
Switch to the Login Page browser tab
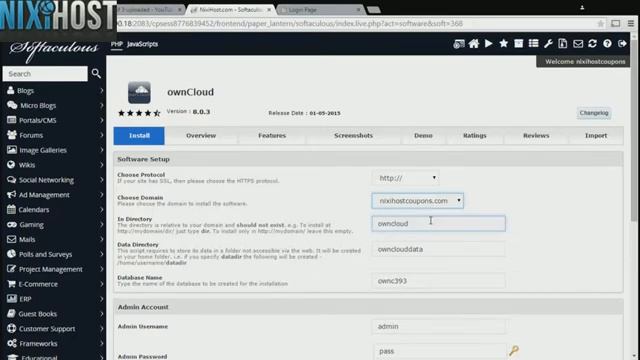[x=320, y=9]
